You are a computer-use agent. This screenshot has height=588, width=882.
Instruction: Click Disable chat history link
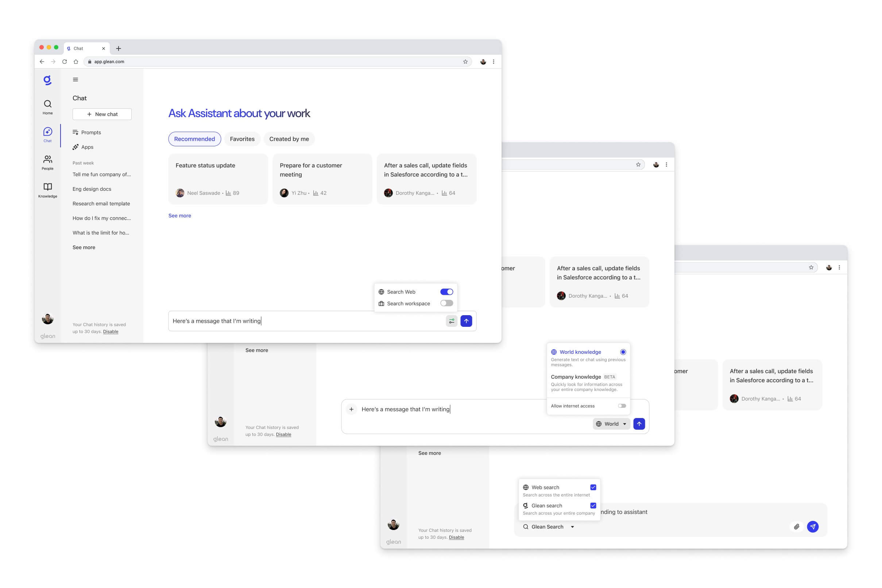click(x=111, y=332)
